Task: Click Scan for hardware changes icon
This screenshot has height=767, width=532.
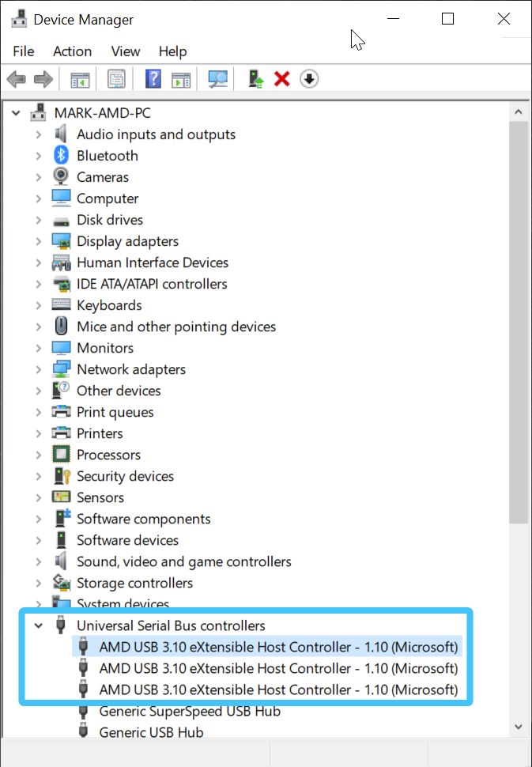Action: (x=217, y=79)
